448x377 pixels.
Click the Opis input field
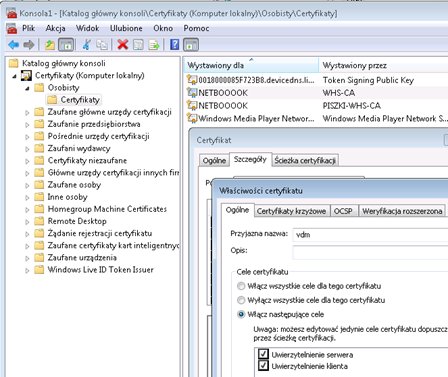[370, 252]
